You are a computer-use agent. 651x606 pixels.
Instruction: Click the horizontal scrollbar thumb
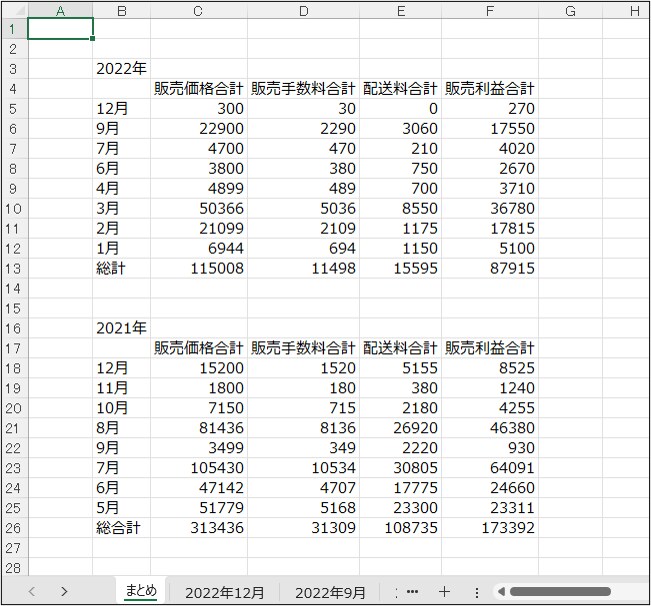coord(560,591)
